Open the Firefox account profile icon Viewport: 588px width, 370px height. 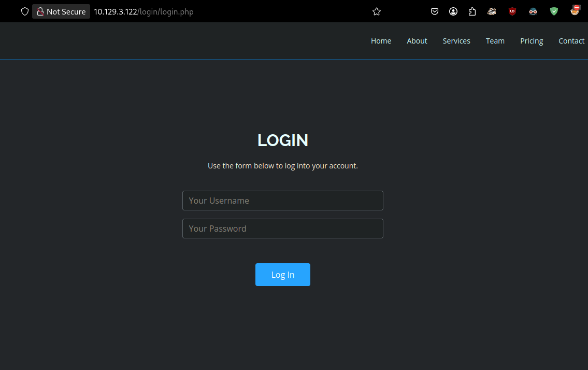[x=453, y=11]
